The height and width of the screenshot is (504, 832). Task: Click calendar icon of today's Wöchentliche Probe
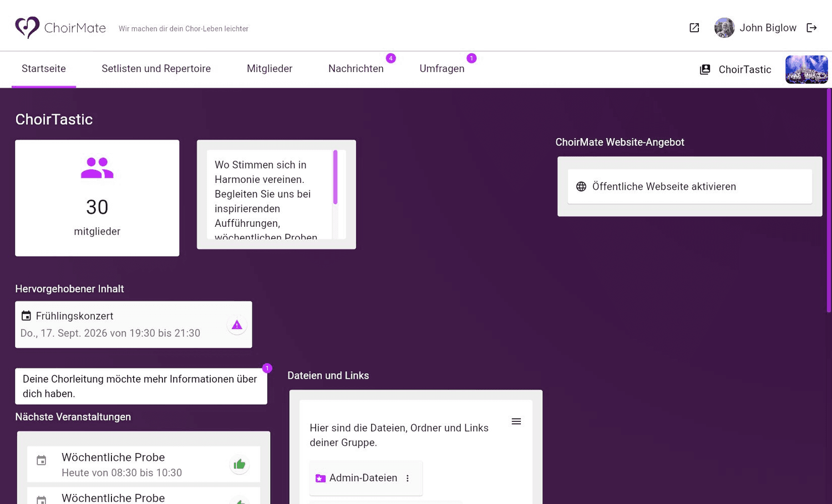[x=42, y=460]
